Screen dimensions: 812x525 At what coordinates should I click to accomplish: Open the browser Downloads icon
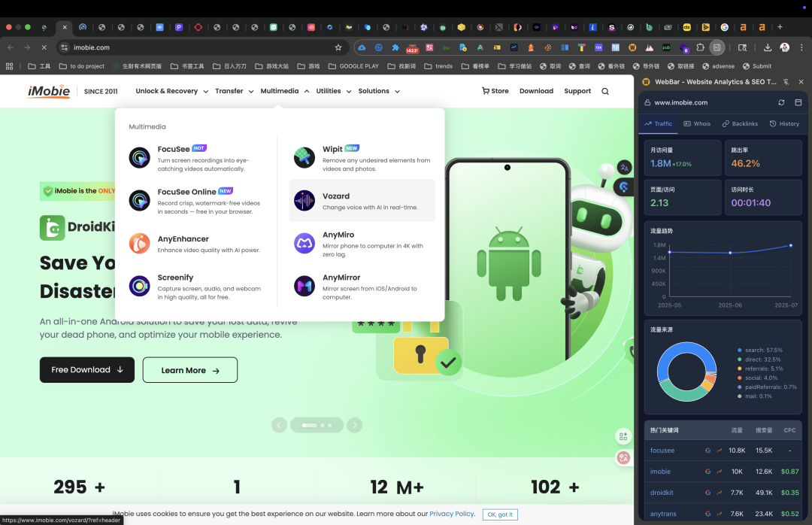click(x=768, y=47)
